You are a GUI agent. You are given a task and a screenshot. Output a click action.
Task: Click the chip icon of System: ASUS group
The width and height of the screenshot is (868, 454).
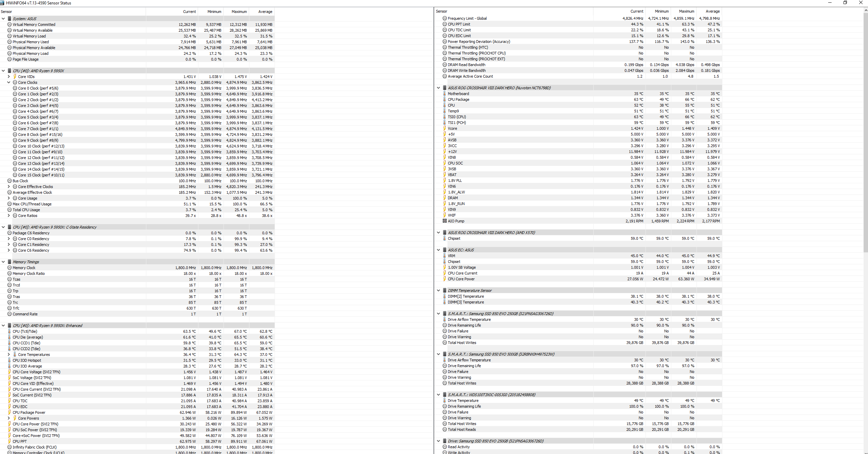click(x=10, y=19)
